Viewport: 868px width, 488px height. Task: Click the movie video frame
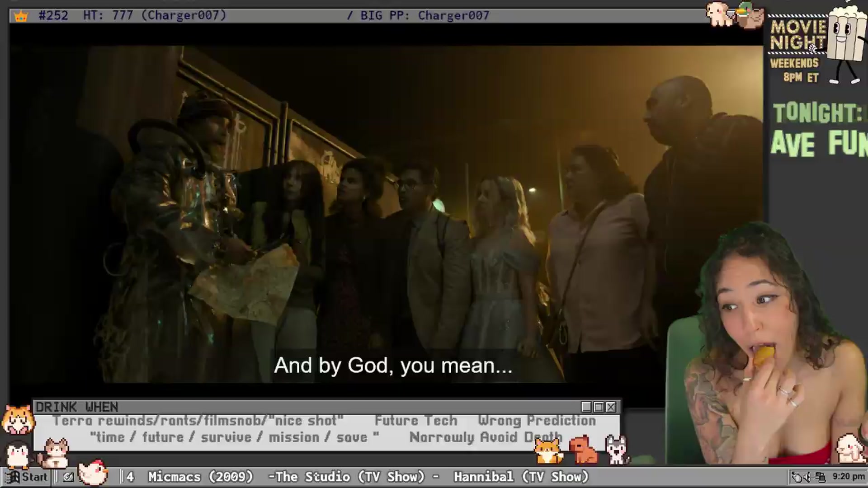pos(386,215)
